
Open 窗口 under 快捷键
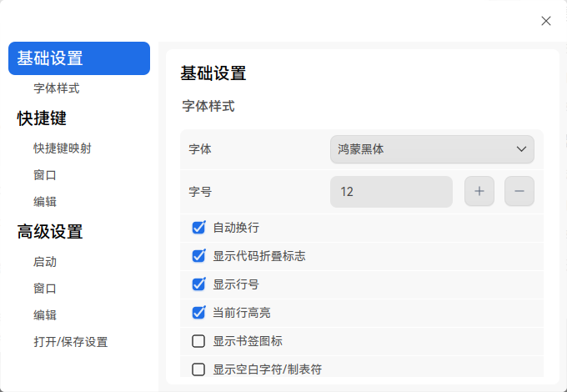[x=45, y=175]
